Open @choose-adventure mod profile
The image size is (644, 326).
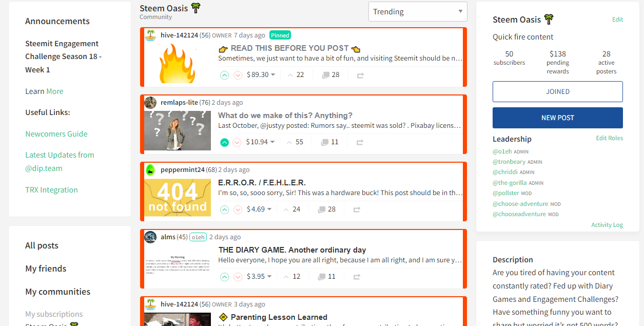point(520,204)
